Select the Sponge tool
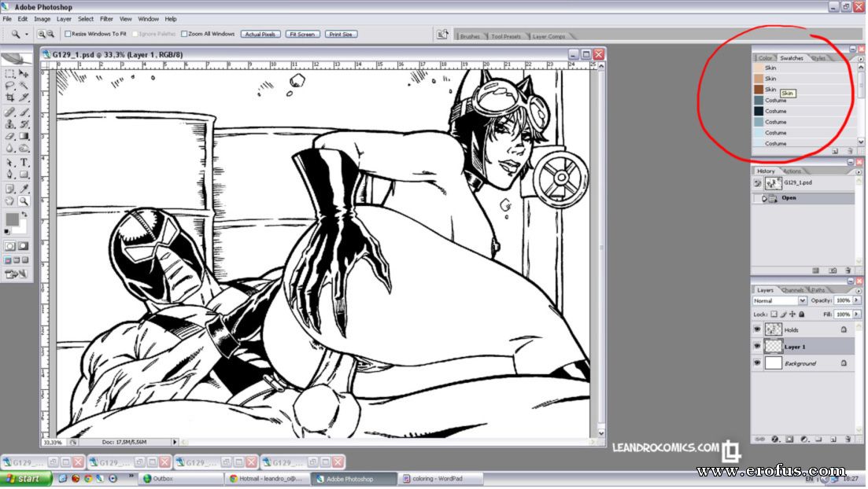Viewport: 868px width, 489px height. (x=24, y=149)
